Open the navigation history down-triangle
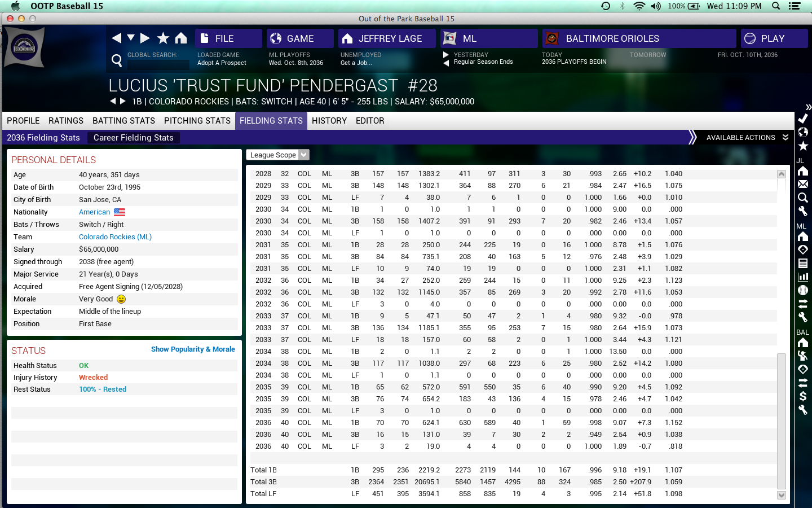The width and height of the screenshot is (812, 508). (131, 38)
